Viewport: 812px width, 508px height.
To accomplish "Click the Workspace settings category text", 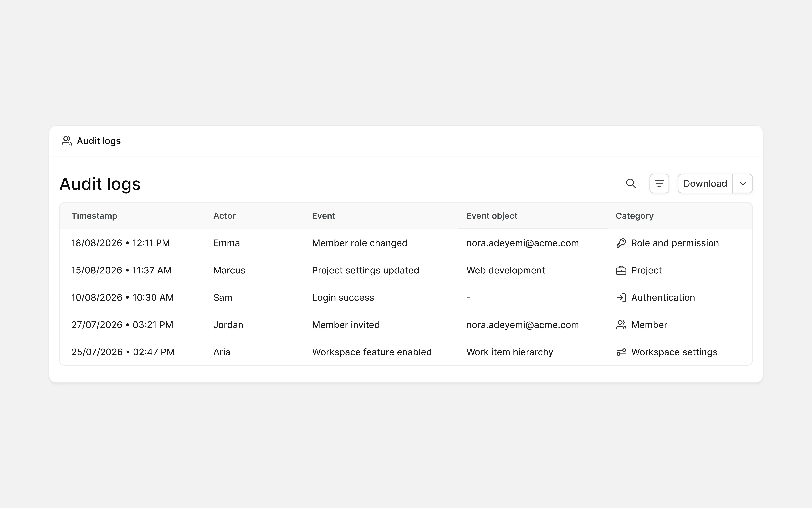I will 674,352.
